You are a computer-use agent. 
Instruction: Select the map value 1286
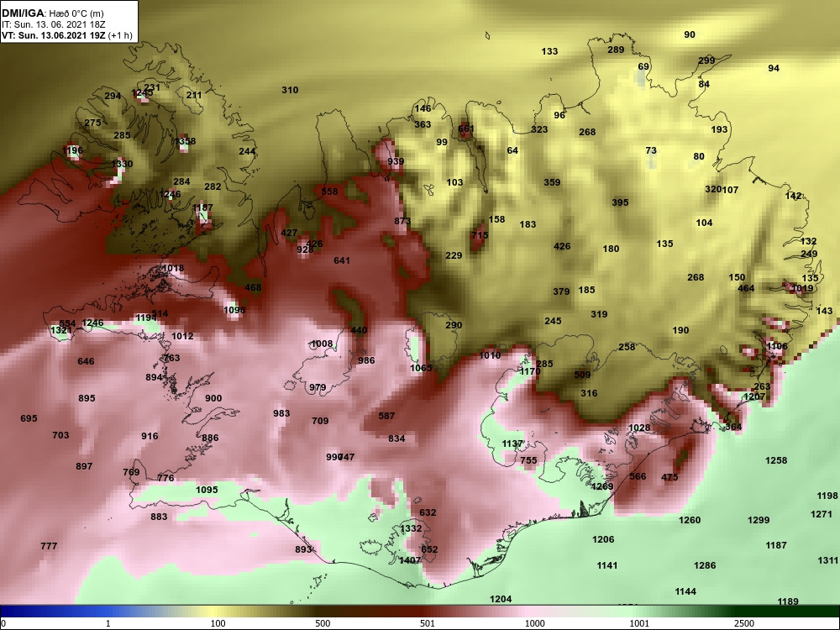coord(705,565)
